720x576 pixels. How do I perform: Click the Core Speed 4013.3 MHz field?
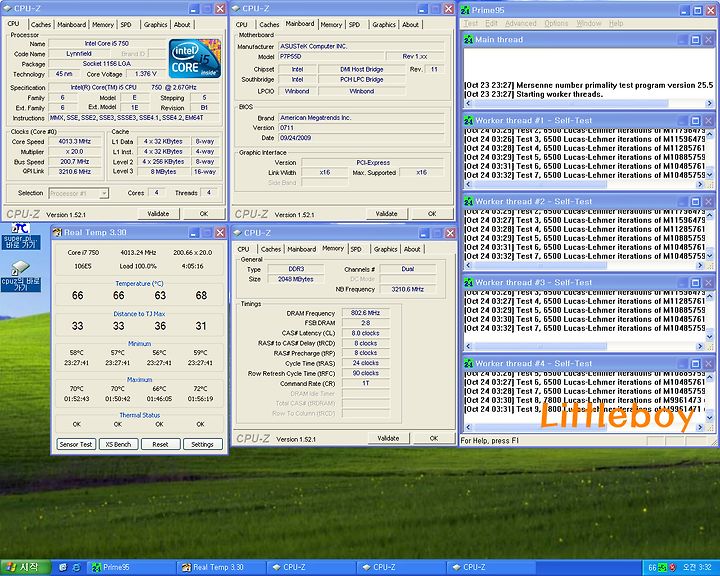75,141
